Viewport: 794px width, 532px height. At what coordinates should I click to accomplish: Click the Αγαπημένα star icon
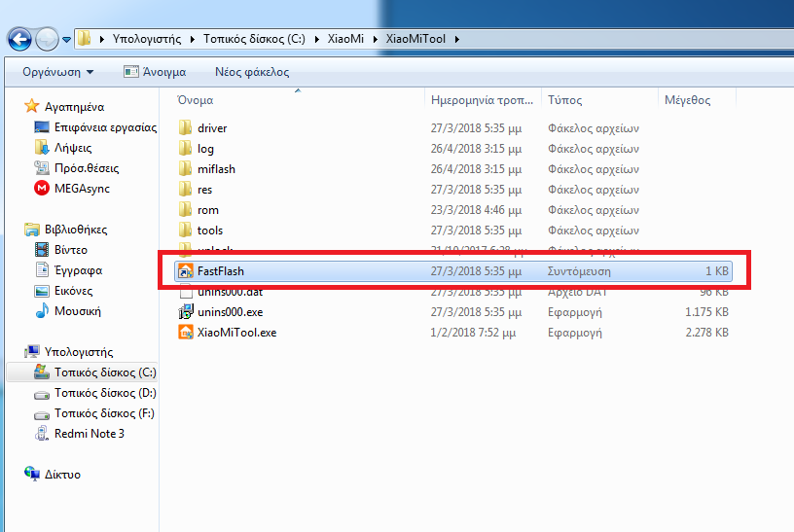(x=32, y=106)
